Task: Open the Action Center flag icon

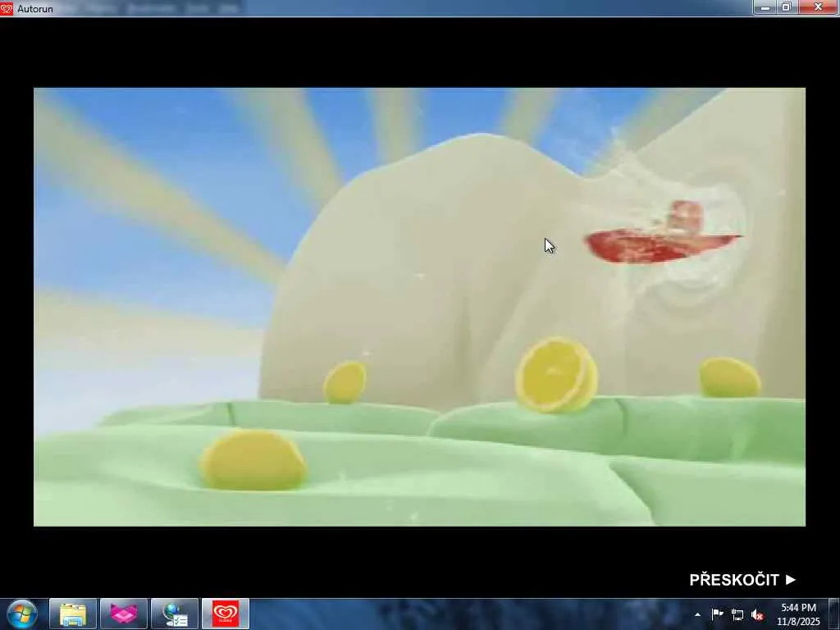Action: point(717,614)
